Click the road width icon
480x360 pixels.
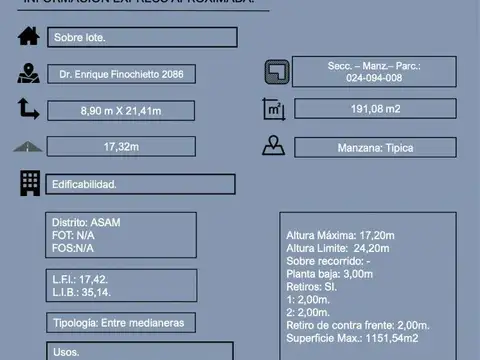click(x=28, y=146)
